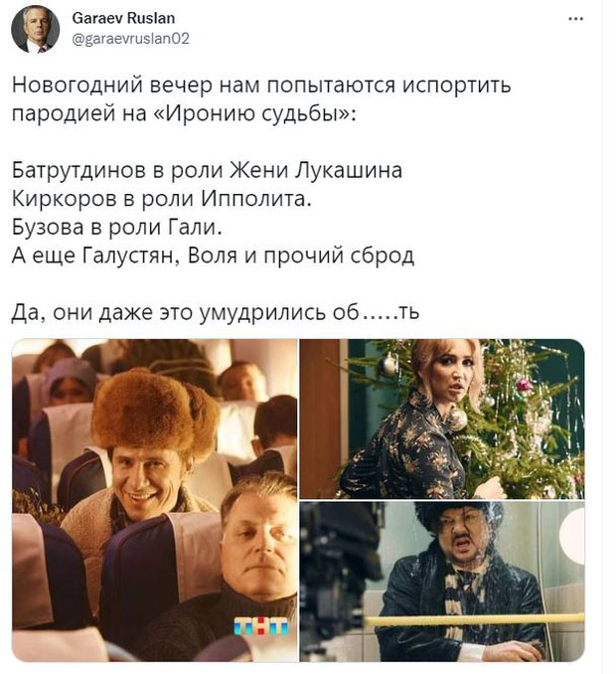Screen dimensions: 616x674
Task: Click the line mentioning Киркоров as Ипполит
Action: (x=162, y=199)
